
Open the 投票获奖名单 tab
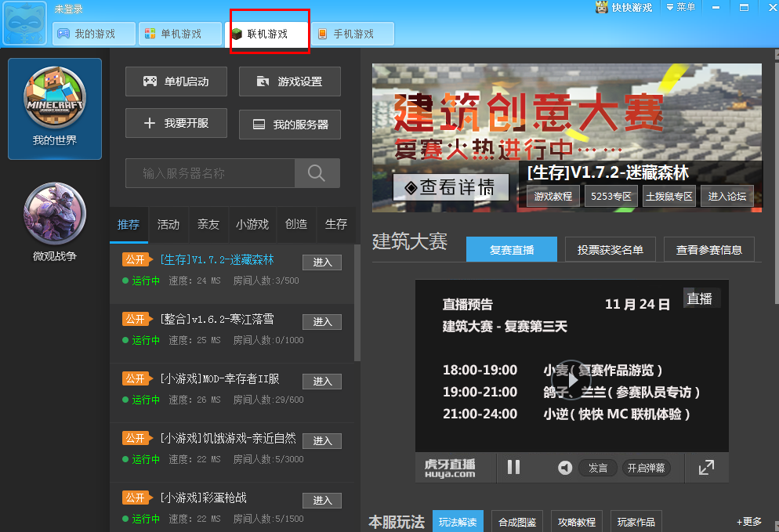click(610, 249)
